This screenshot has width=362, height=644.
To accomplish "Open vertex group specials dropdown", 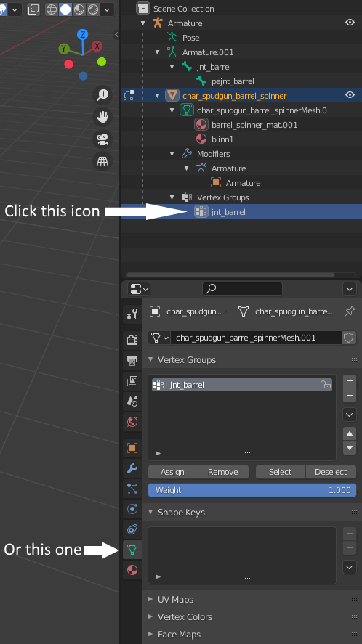I will pyautogui.click(x=350, y=415).
